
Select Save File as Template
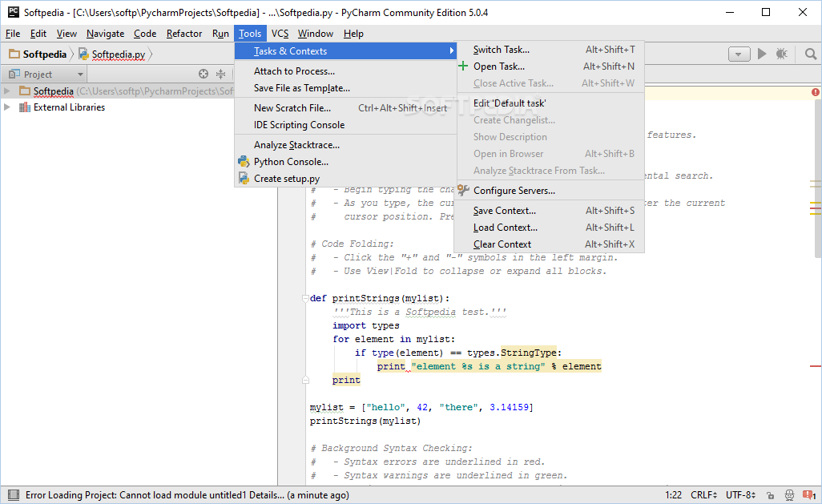pos(345,87)
